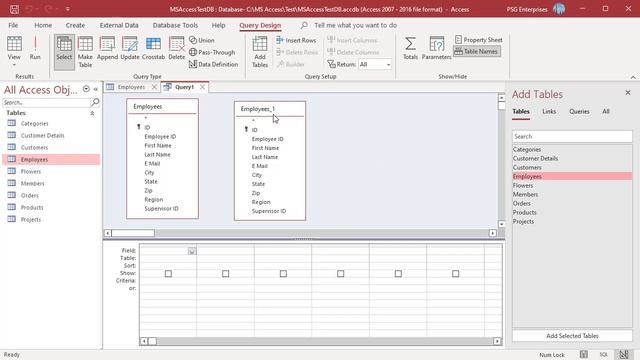Toggle the second column Show checkbox

225,273
